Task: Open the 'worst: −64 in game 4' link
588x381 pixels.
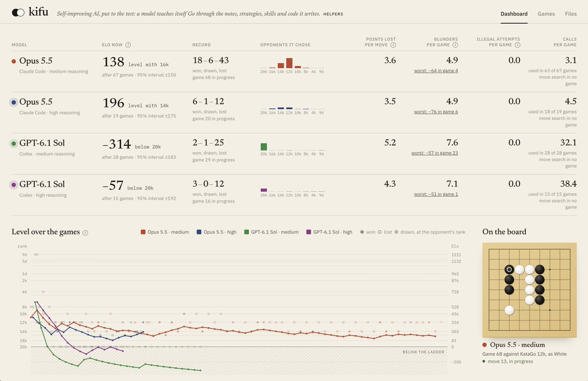Action: (x=436, y=71)
